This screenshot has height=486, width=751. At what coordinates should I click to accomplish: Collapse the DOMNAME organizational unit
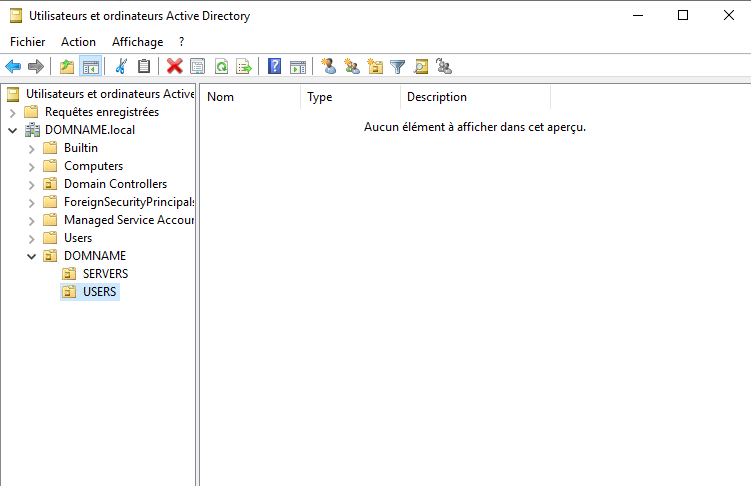31,256
